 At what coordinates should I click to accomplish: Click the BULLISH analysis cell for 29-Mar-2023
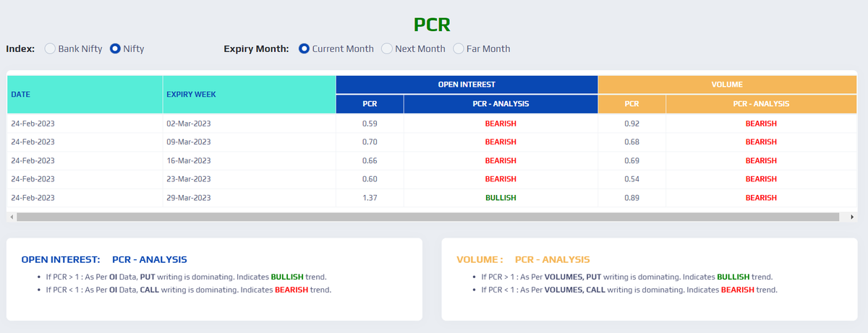501,198
